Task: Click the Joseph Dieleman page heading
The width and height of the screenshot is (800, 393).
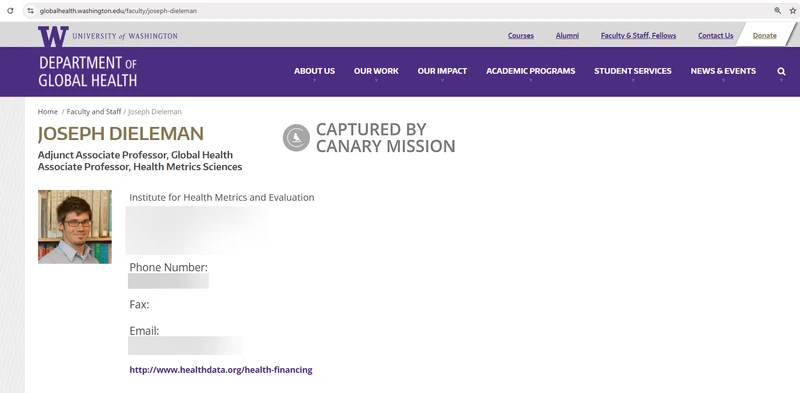Action: coord(120,134)
